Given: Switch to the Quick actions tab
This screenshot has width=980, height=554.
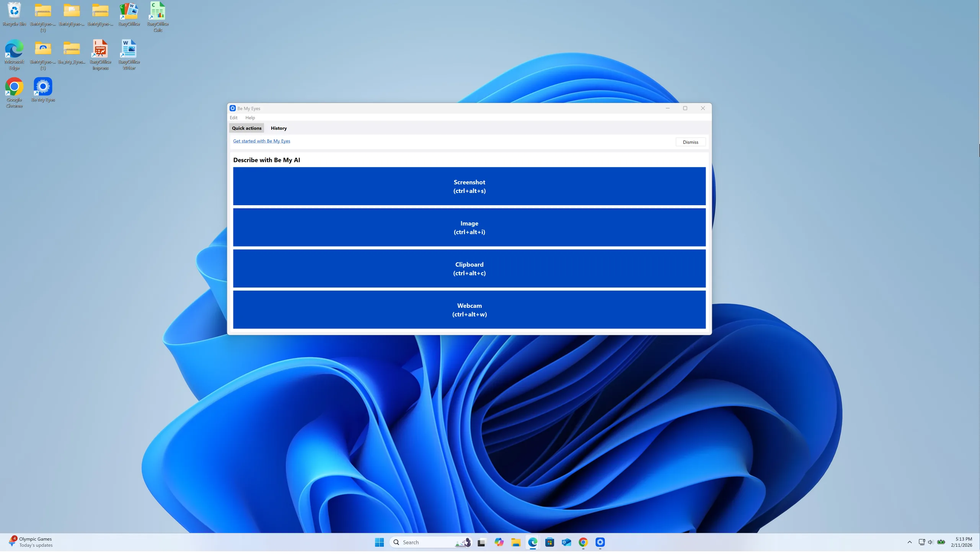Looking at the screenshot, I should click(246, 128).
